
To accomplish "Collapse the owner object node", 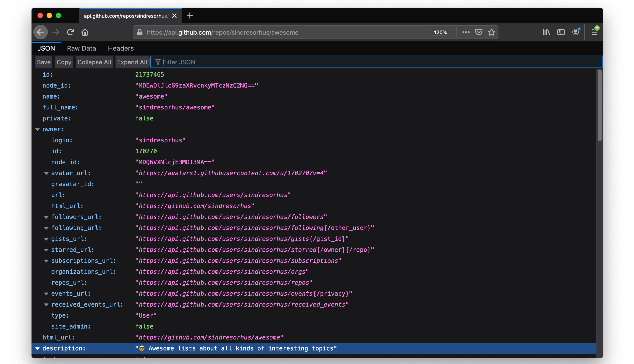I will click(37, 129).
